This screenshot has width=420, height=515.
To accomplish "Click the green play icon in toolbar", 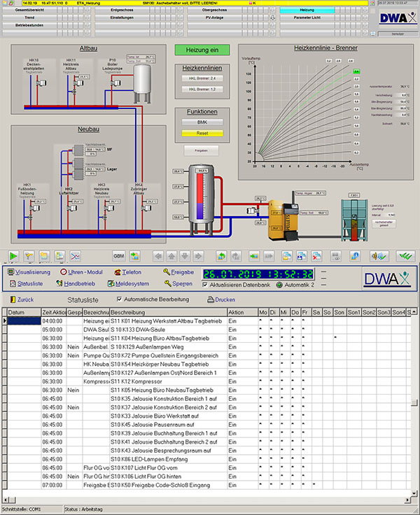I will click(13, 255).
